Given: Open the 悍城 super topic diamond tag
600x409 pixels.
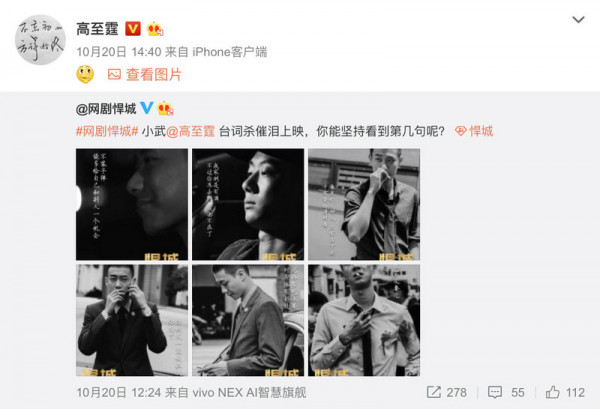Looking at the screenshot, I should coord(474,132).
